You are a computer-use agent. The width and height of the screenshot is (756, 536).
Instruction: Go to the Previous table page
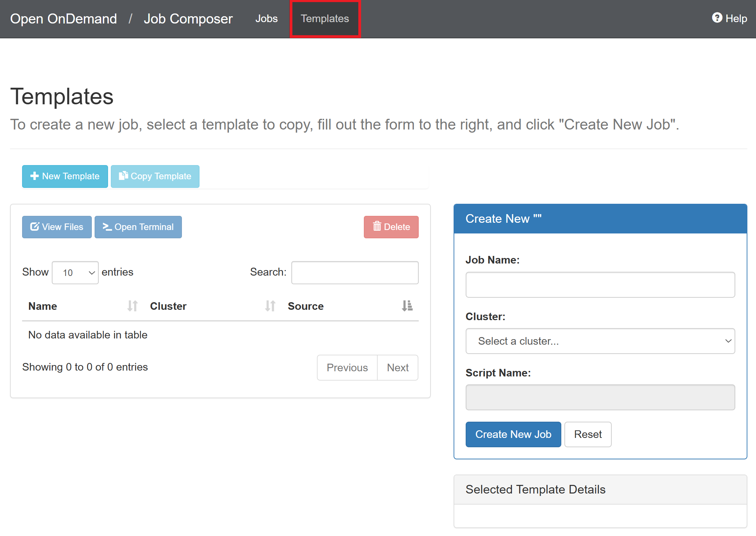tap(347, 367)
